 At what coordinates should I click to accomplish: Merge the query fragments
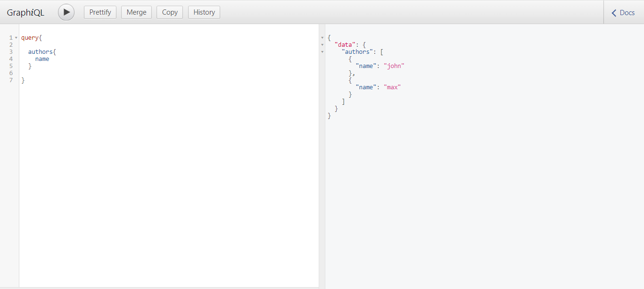[136, 12]
